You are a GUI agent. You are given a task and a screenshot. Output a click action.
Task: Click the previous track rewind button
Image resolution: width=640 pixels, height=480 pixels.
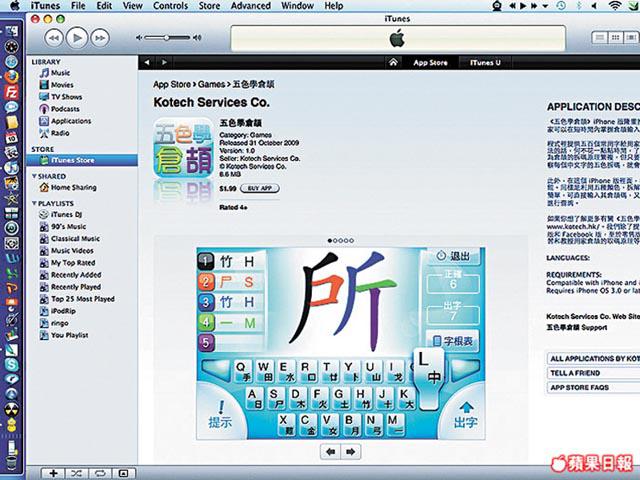coord(54,38)
